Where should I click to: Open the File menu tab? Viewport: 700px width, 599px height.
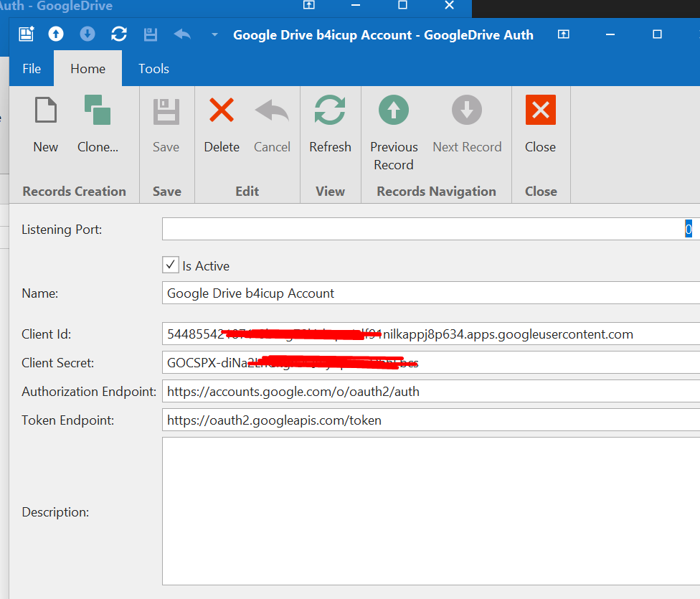(x=32, y=68)
